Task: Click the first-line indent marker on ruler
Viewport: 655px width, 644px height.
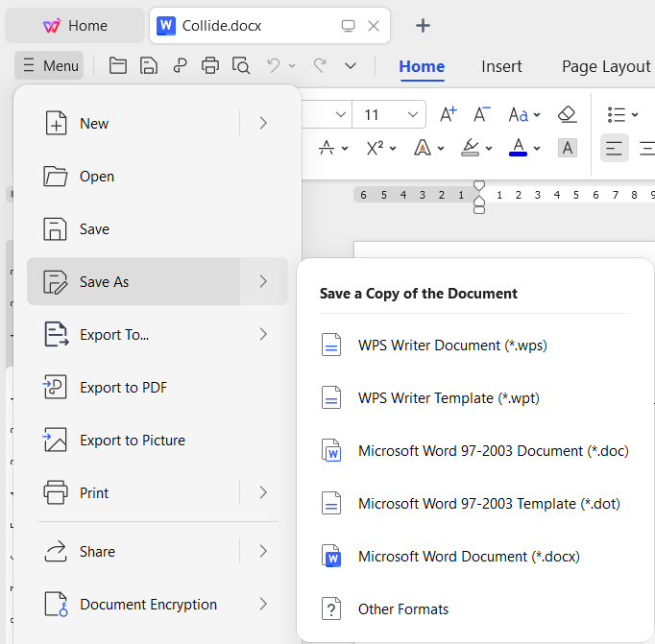Action: [x=479, y=185]
